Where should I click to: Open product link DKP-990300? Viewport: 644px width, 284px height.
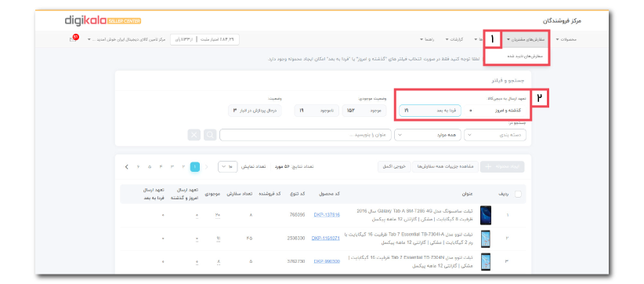(327, 261)
